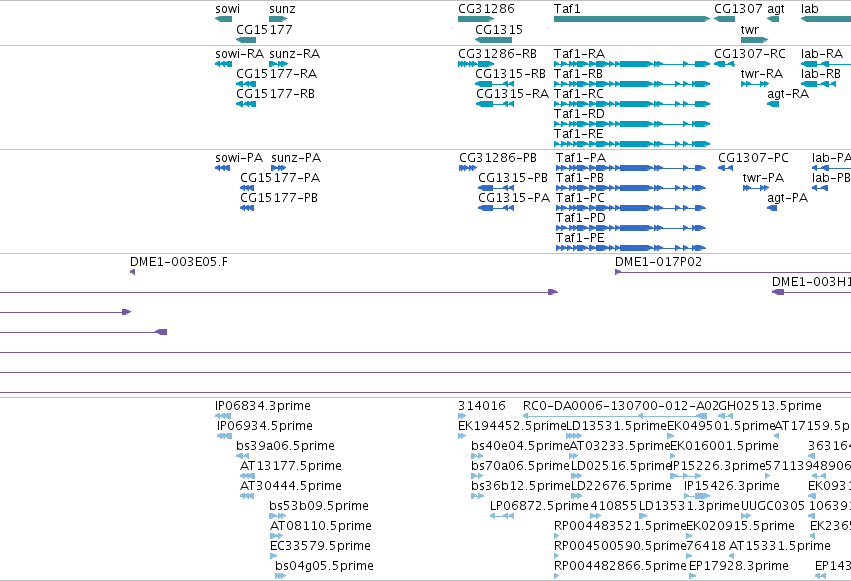Click transcript CG1307-RC
Viewport: 851px width, 581px height.
(x=750, y=54)
